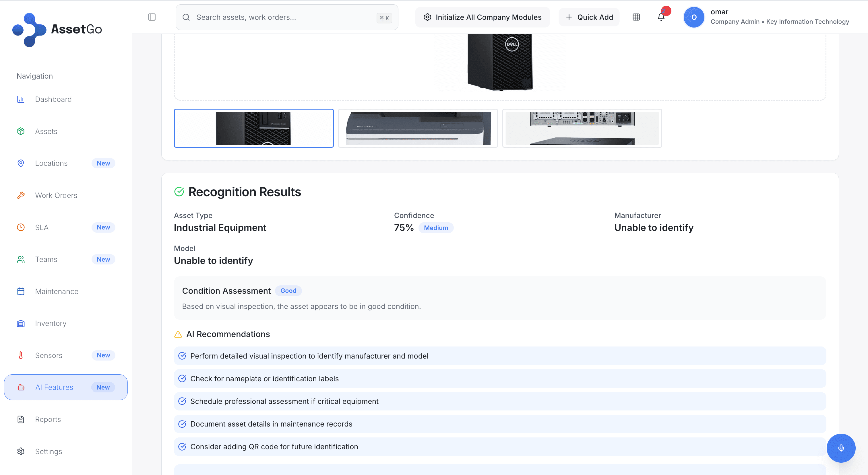This screenshot has width=868, height=475.
Task: Open the Reports section
Action: [48, 419]
